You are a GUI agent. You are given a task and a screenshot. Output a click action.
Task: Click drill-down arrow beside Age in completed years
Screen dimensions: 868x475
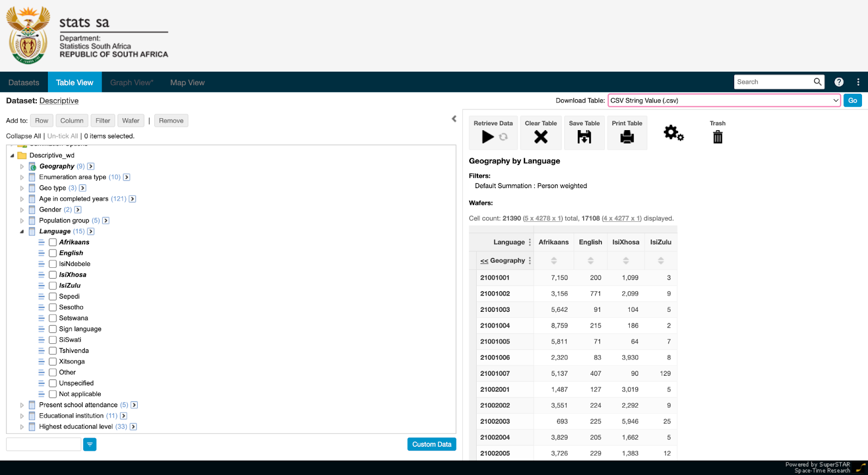point(132,199)
